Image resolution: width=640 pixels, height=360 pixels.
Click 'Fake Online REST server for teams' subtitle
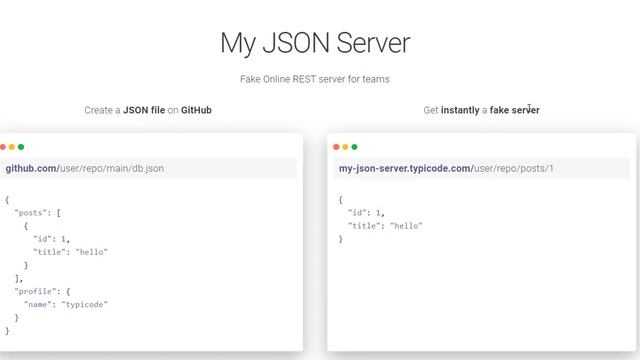pos(315,79)
